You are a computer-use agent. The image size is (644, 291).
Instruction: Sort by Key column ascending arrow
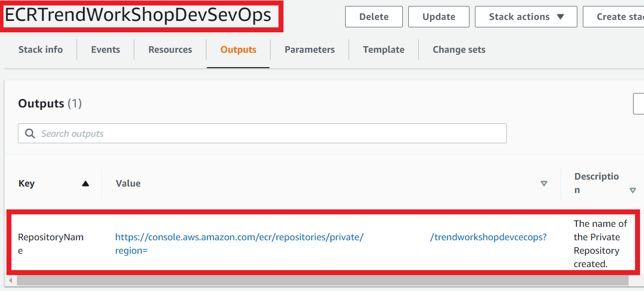pyautogui.click(x=86, y=184)
